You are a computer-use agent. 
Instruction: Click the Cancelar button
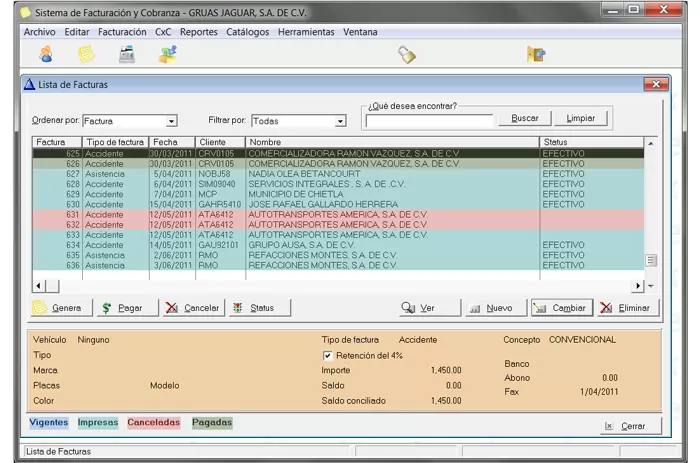coord(194,308)
